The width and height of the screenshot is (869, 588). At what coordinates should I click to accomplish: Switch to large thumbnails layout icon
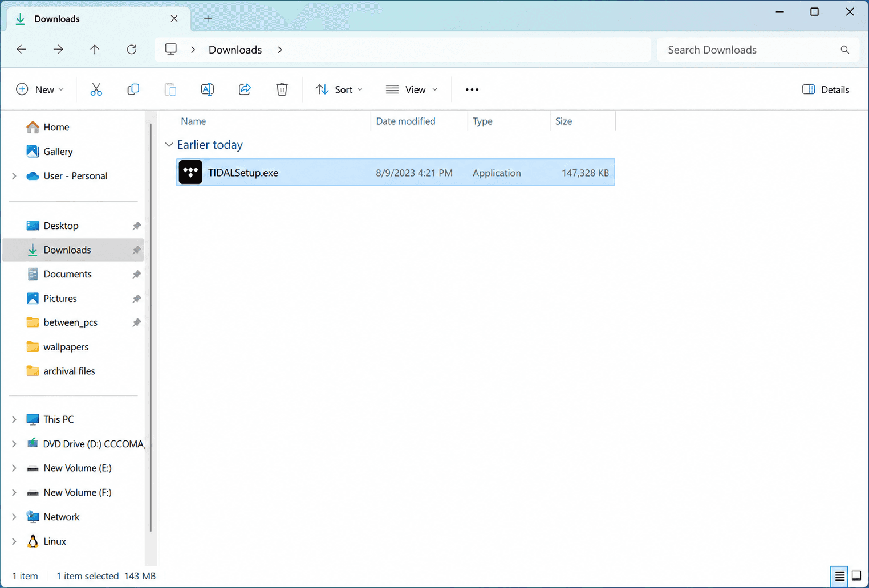(x=856, y=576)
